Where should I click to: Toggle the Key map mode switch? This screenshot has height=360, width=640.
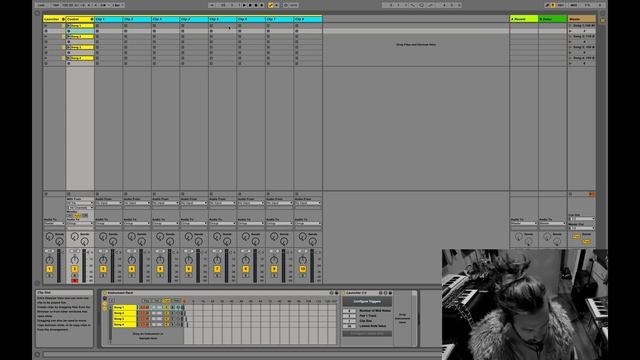point(562,5)
